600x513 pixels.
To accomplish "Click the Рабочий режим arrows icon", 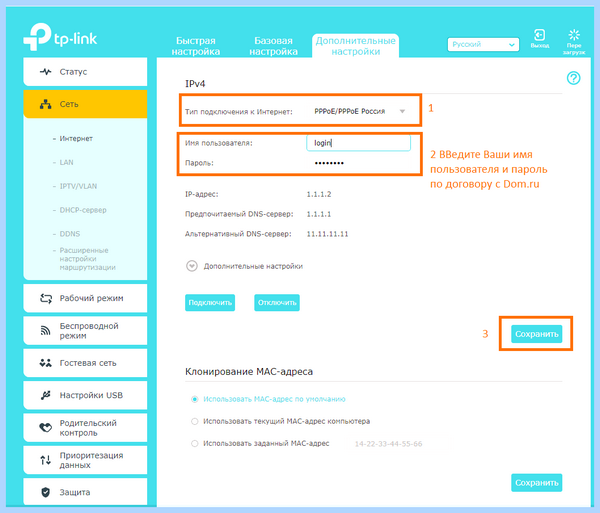I will (46, 298).
